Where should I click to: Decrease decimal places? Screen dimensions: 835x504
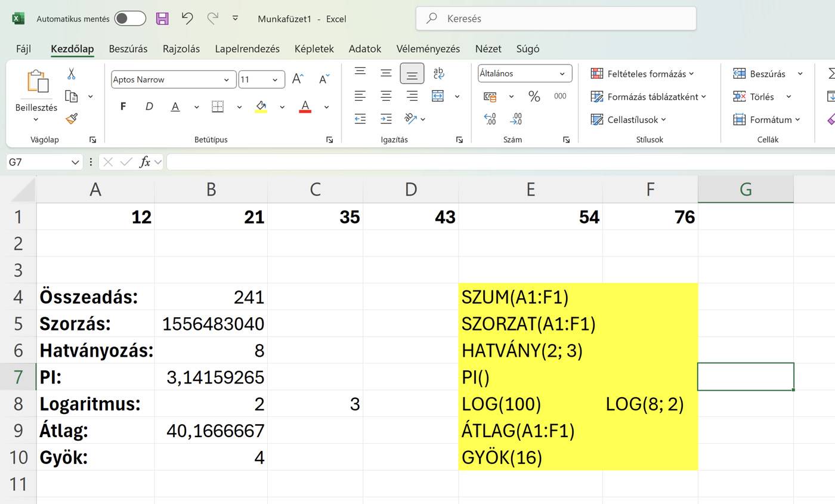[516, 119]
